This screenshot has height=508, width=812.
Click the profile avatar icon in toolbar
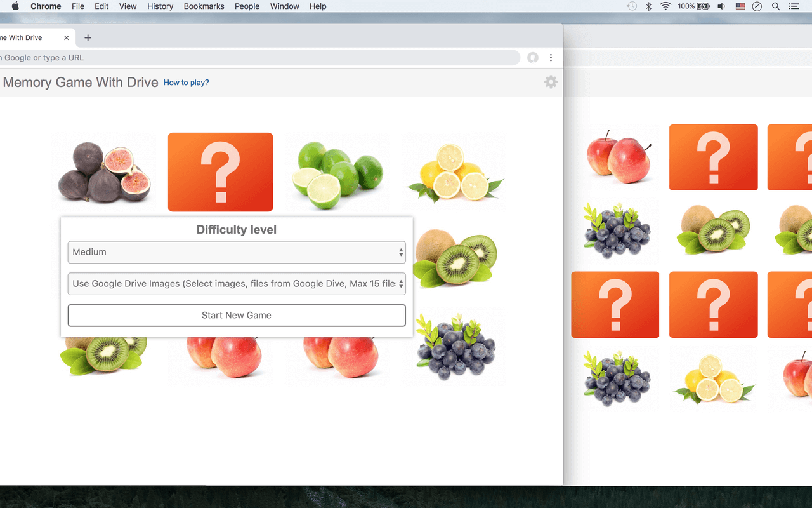[x=533, y=58]
